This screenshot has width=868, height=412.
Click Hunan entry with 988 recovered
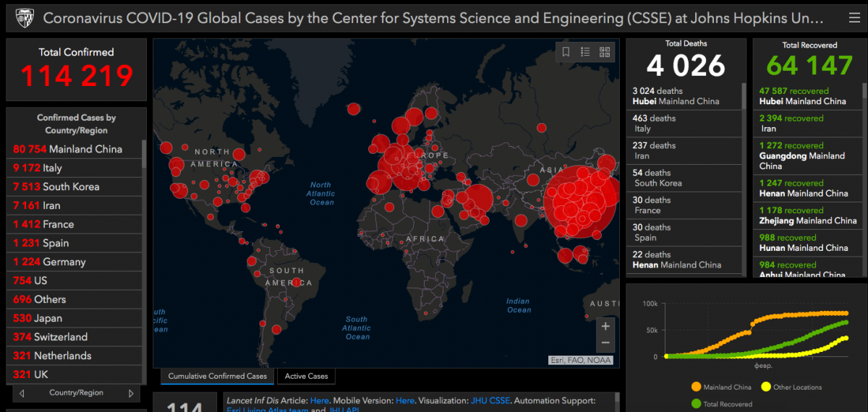coord(807,243)
